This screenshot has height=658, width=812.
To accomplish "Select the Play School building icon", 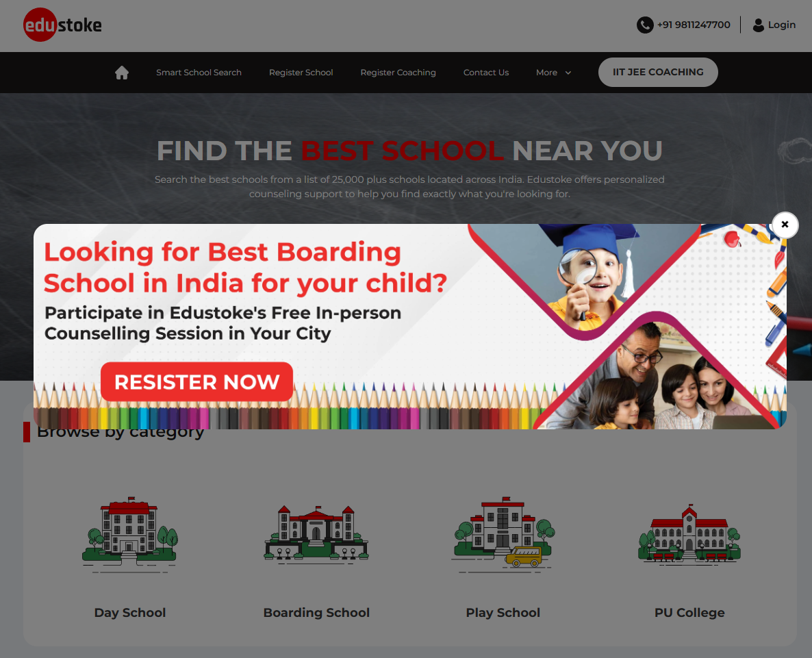I will click(x=503, y=533).
